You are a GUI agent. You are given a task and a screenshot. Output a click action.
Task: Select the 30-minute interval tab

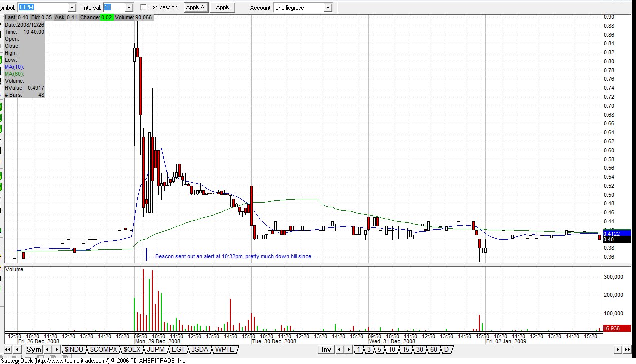pyautogui.click(x=420, y=350)
